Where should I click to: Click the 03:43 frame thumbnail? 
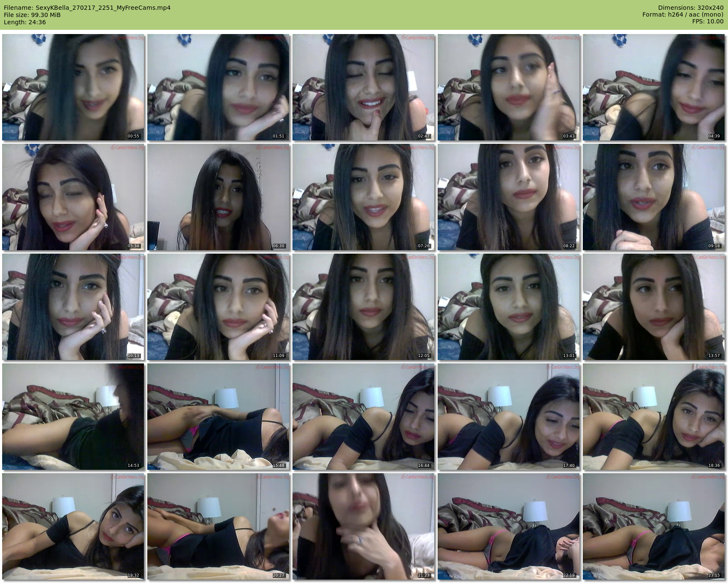click(509, 87)
